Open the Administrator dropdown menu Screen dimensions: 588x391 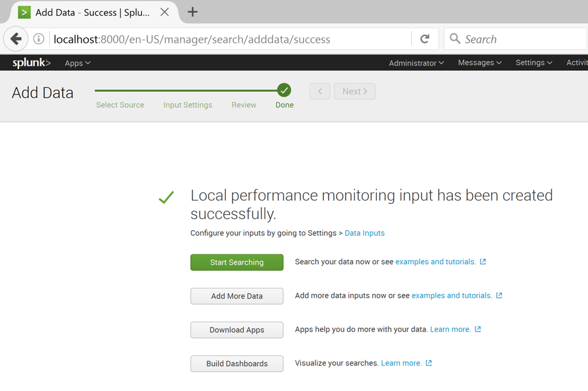(416, 63)
